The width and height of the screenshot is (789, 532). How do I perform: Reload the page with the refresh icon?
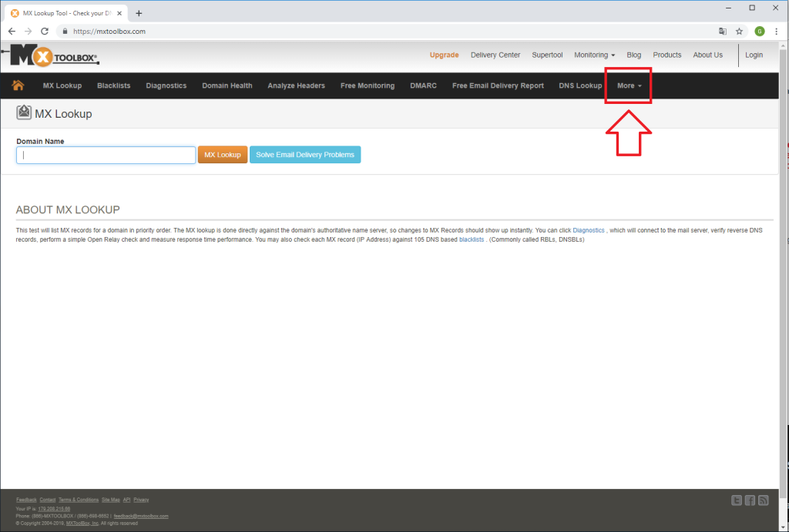[x=45, y=31]
